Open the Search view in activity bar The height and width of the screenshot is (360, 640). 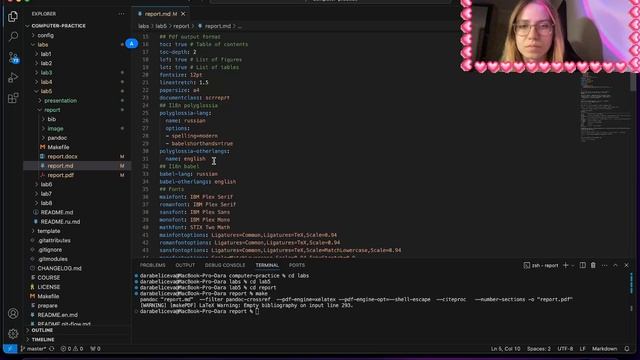click(x=13, y=37)
